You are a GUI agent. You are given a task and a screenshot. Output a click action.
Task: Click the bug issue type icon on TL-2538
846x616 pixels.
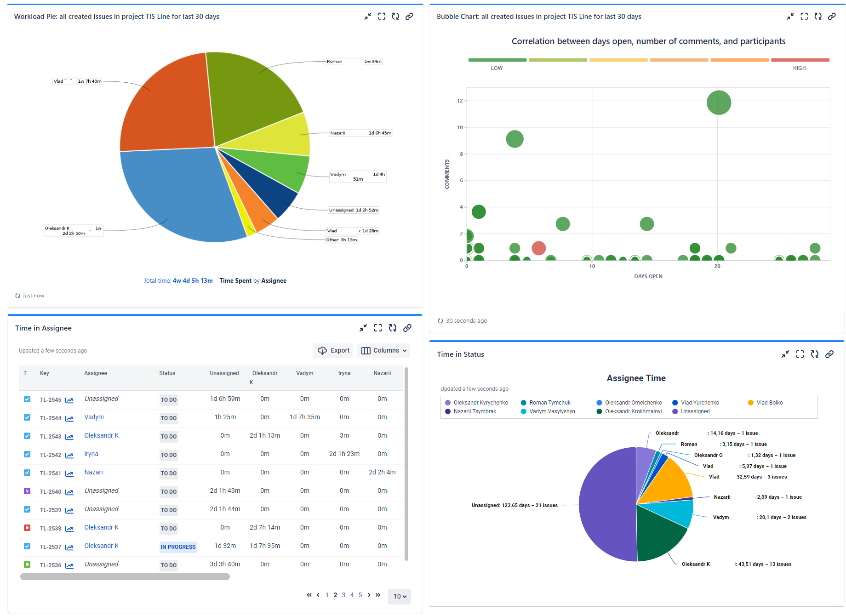[27, 528]
